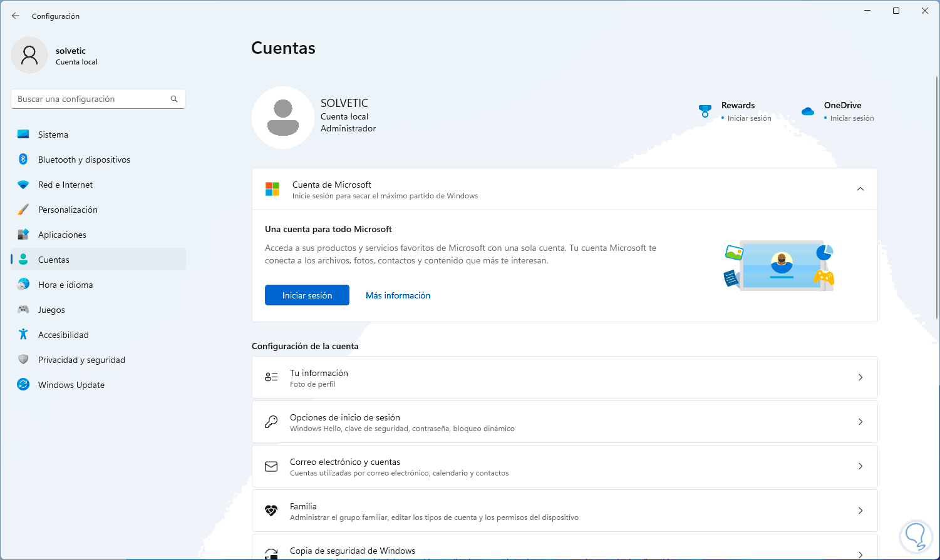The width and height of the screenshot is (940, 560).
Task: Click the Microsoft account illustration image
Action: click(x=779, y=265)
